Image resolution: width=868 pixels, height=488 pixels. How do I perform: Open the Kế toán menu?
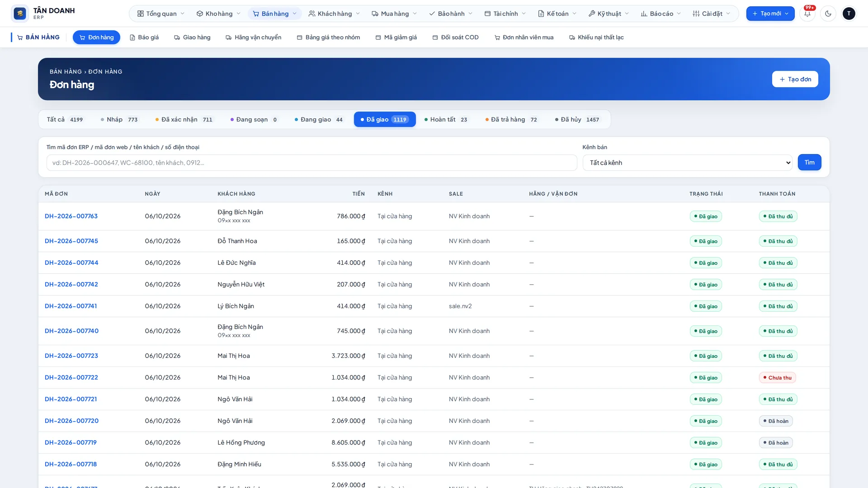coord(557,14)
